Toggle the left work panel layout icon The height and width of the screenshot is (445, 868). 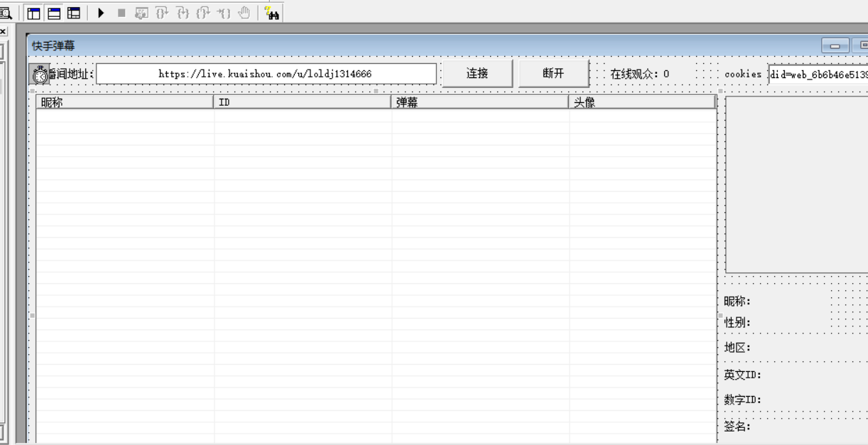[x=33, y=13]
